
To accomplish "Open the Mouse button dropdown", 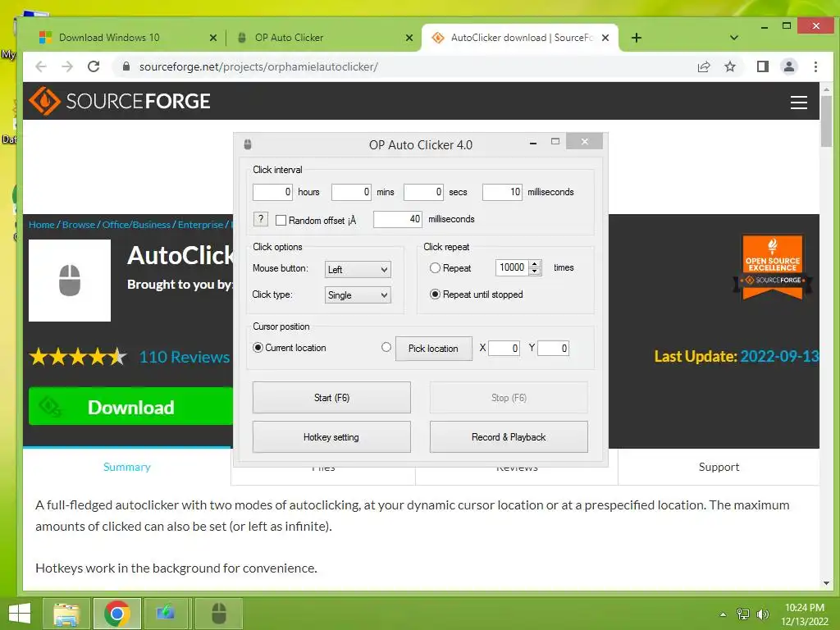I will [x=358, y=269].
